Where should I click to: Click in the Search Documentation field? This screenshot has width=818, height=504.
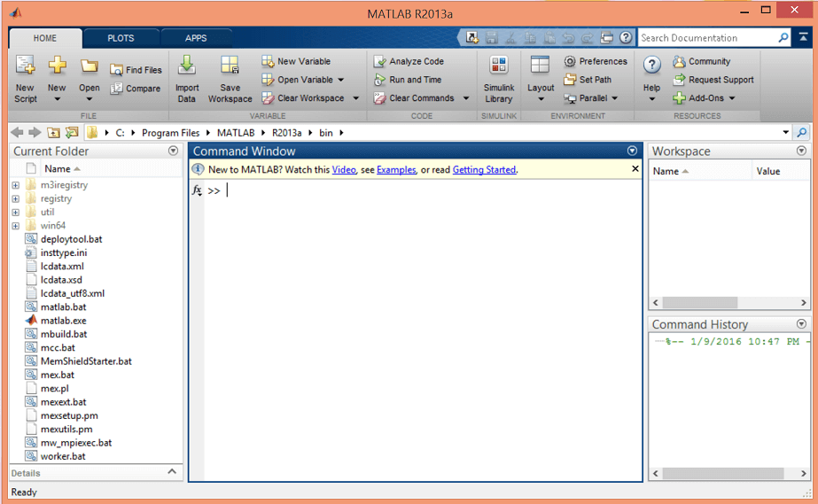708,37
